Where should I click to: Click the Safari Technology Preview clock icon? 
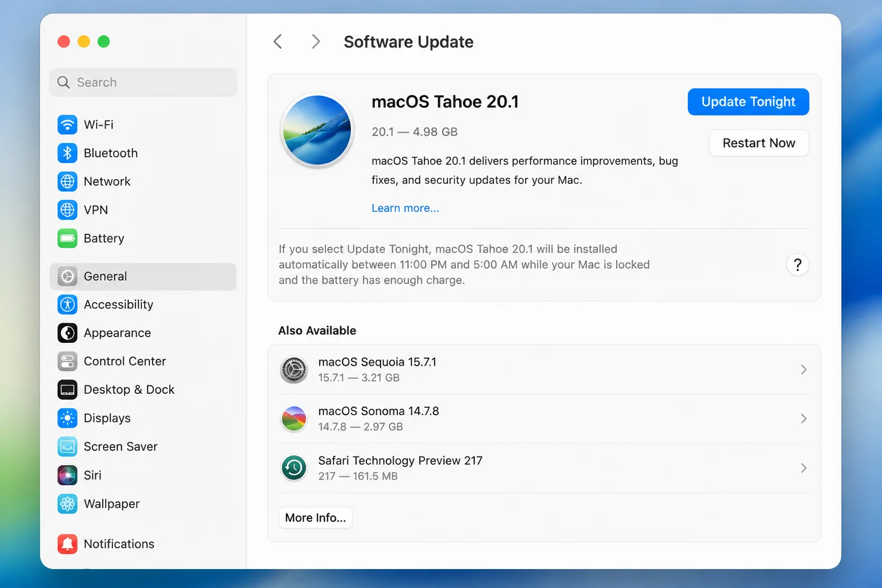click(294, 468)
